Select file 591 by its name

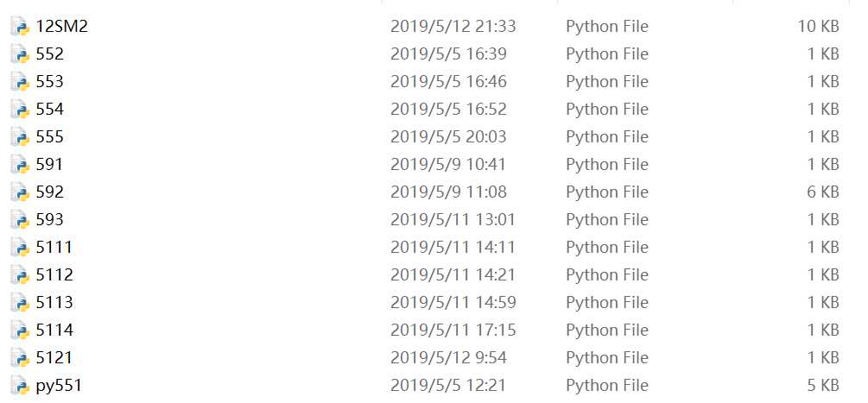pos(50,165)
